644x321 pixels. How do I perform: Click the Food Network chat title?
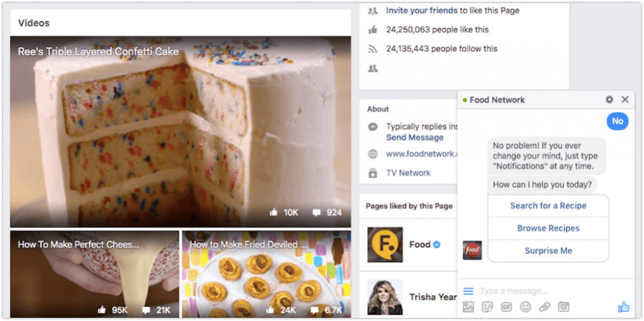coord(497,100)
